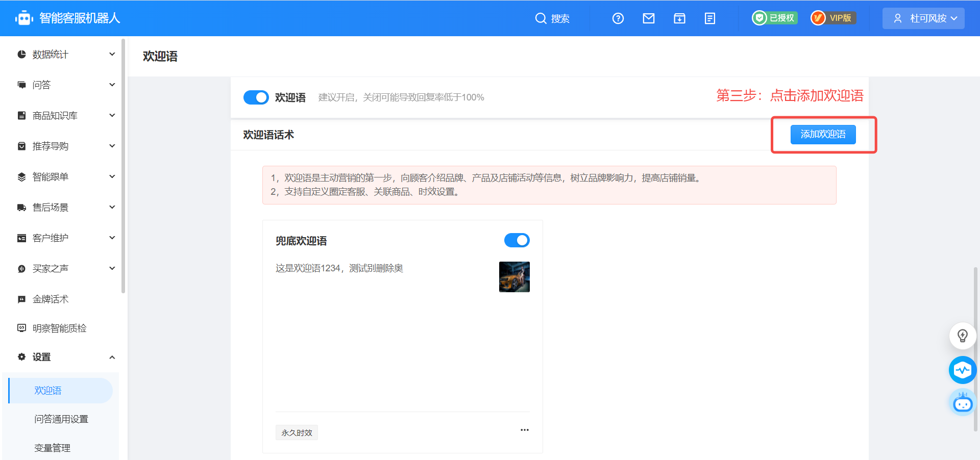Expand the 客户维护 menu chevron
Image resolution: width=980 pixels, height=460 pixels.
(x=112, y=238)
